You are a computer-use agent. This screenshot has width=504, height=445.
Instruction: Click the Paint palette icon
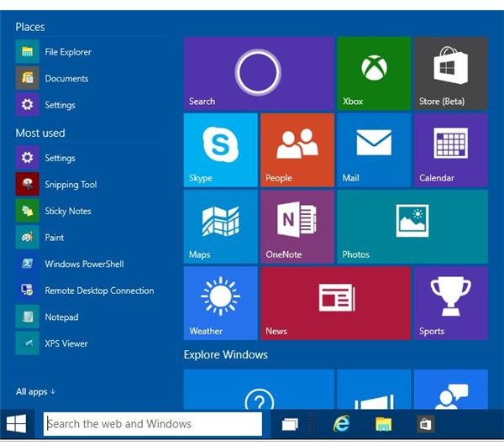coord(28,237)
